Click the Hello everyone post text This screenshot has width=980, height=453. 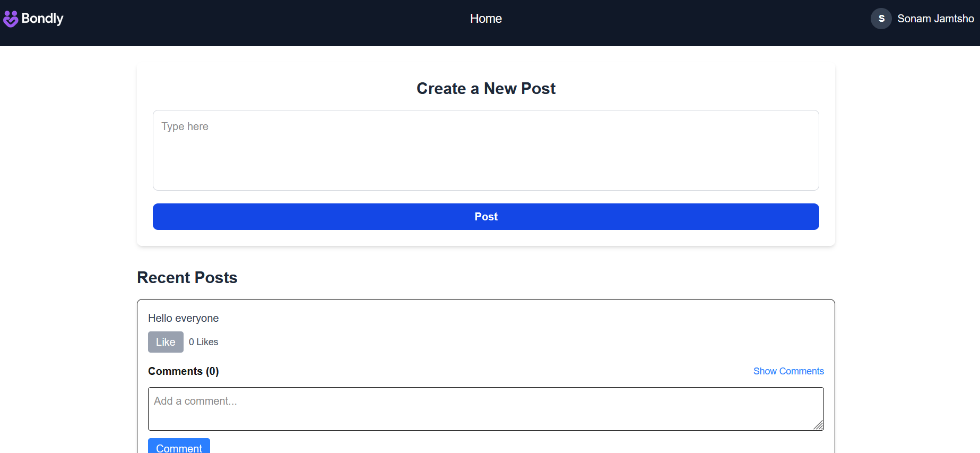(x=183, y=318)
